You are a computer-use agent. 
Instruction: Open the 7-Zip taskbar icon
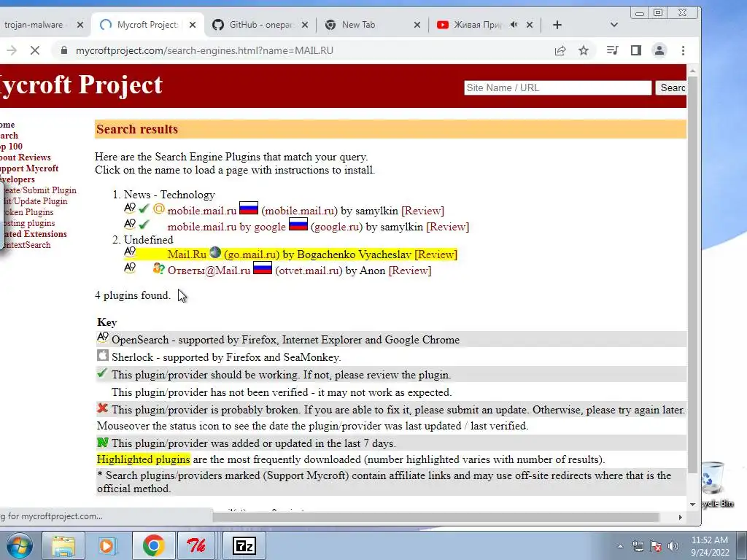(x=244, y=545)
